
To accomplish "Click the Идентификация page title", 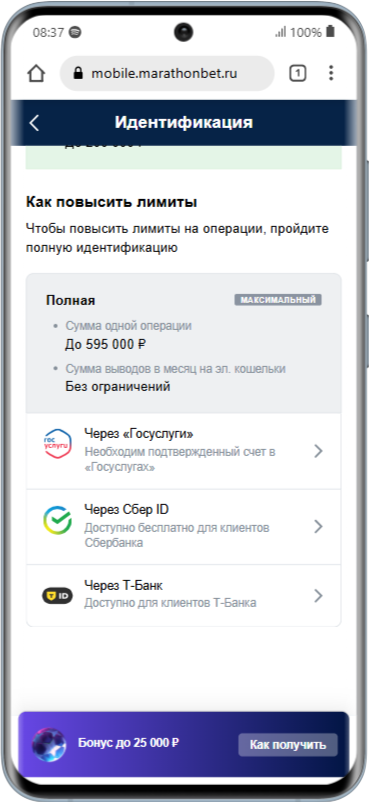I will tap(184, 123).
